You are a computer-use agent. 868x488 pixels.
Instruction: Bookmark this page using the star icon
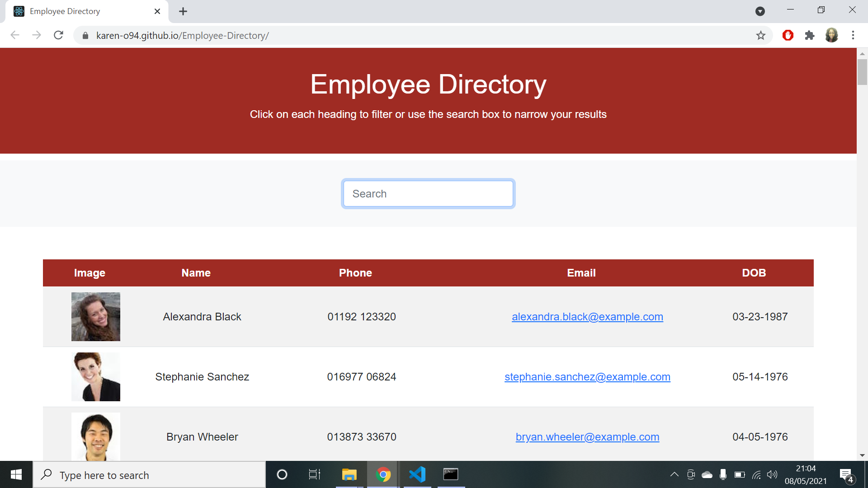coord(762,35)
